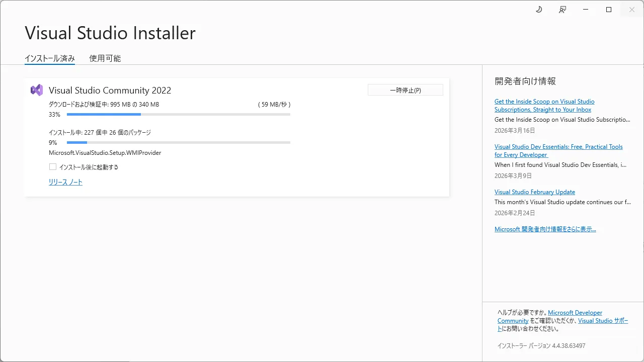Open the Visual Studio サポート link
This screenshot has height=362, width=644.
click(x=603, y=320)
